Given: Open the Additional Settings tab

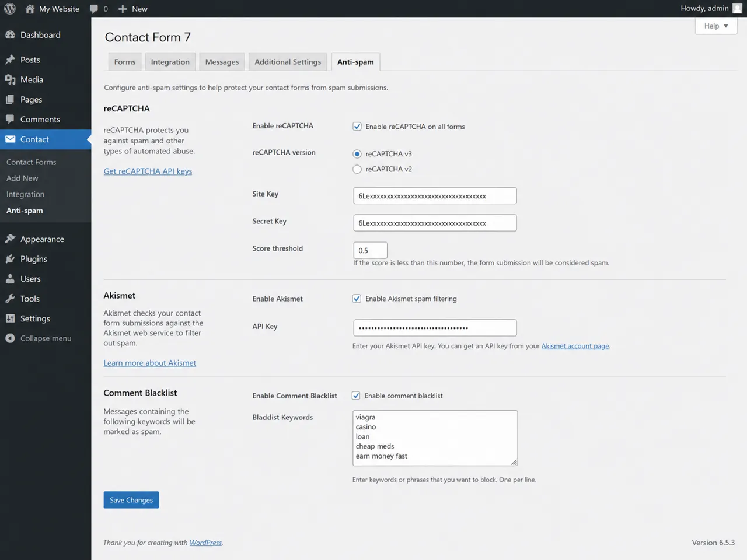Looking at the screenshot, I should point(288,62).
